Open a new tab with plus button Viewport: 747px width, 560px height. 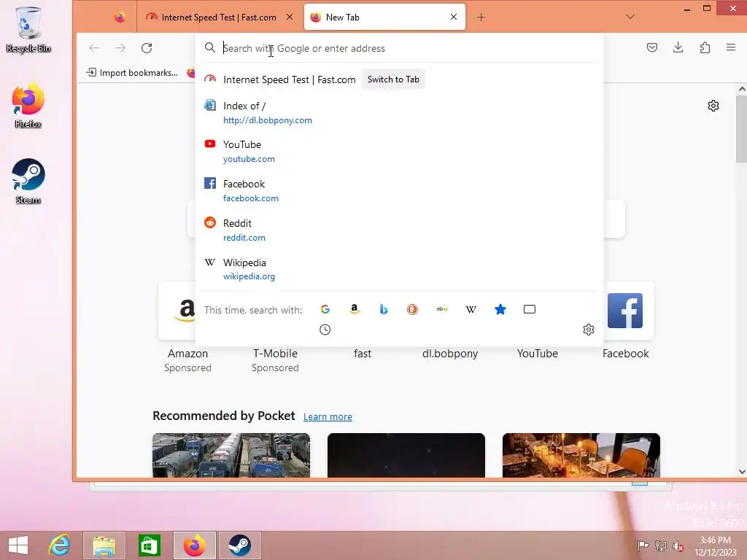pyautogui.click(x=481, y=17)
